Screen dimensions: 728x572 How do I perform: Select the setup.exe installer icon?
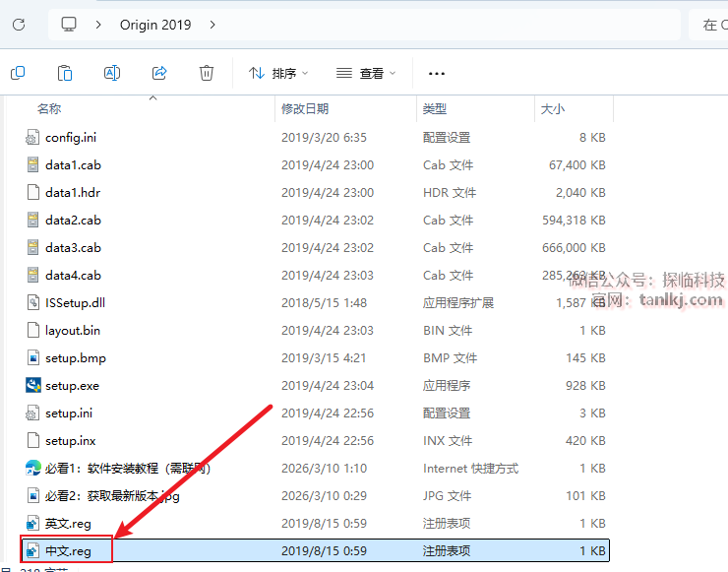tap(33, 386)
